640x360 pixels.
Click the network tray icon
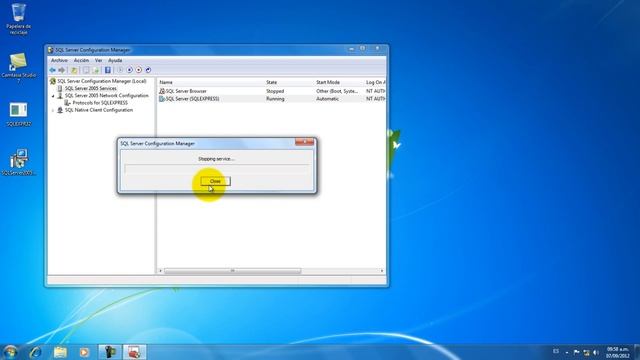[586, 352]
